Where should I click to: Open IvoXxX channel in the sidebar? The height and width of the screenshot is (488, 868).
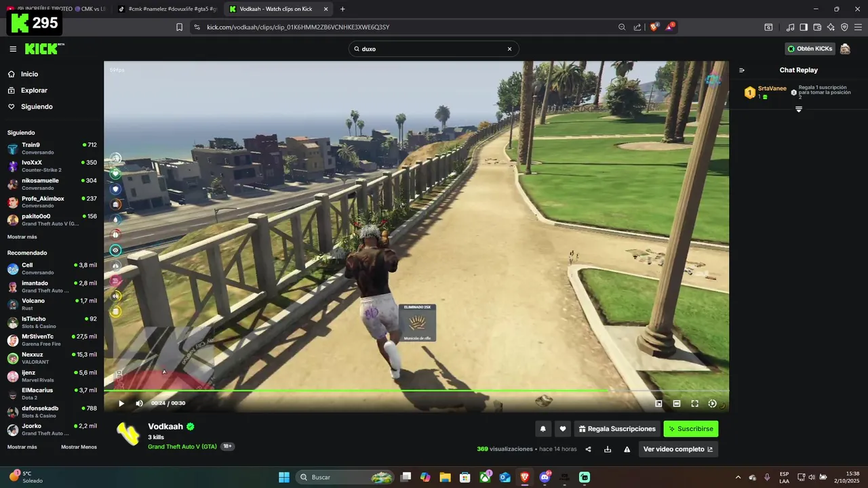click(x=52, y=166)
